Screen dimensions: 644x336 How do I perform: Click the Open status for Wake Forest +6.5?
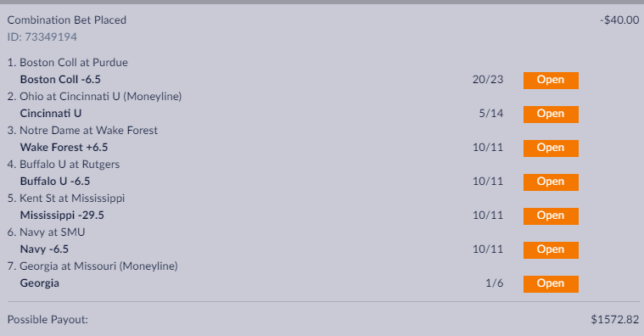tap(551, 148)
